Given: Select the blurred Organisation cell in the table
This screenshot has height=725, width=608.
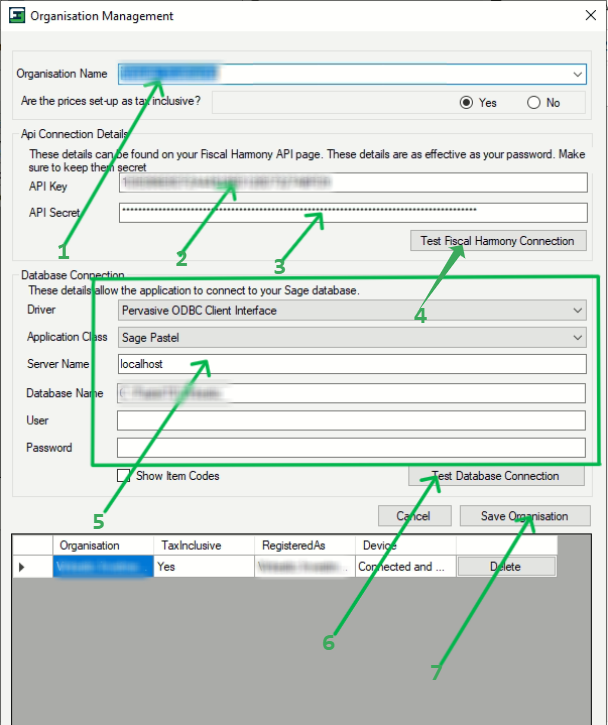Looking at the screenshot, I should pos(103,566).
